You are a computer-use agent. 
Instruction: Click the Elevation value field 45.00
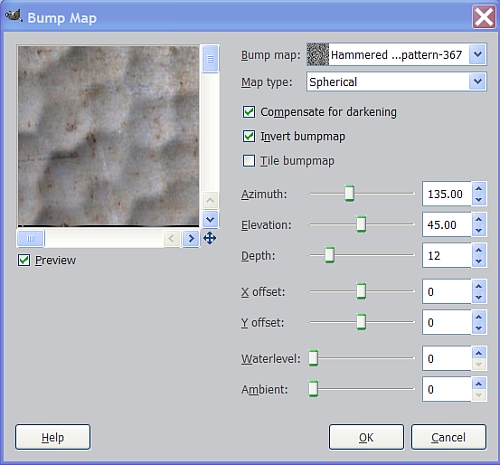coord(447,225)
